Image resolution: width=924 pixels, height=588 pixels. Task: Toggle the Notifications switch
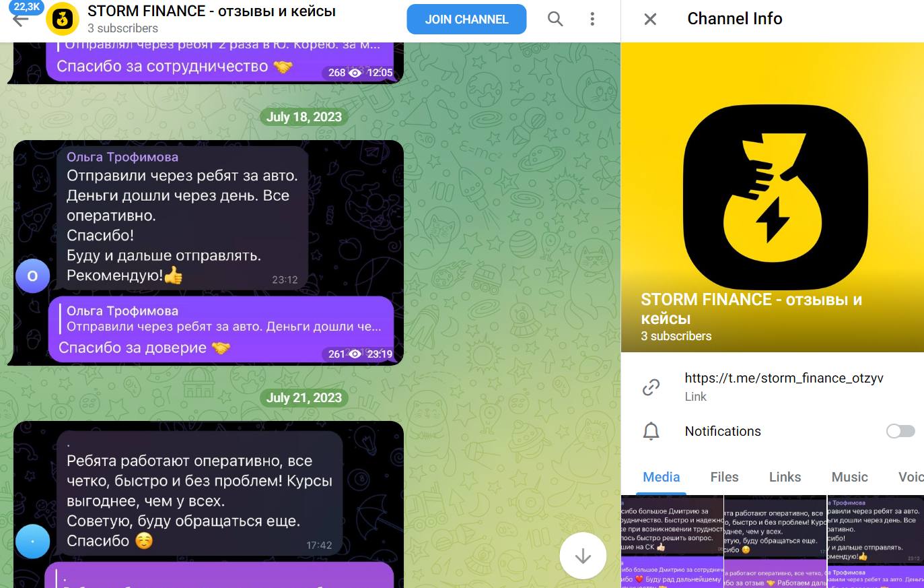(x=900, y=431)
